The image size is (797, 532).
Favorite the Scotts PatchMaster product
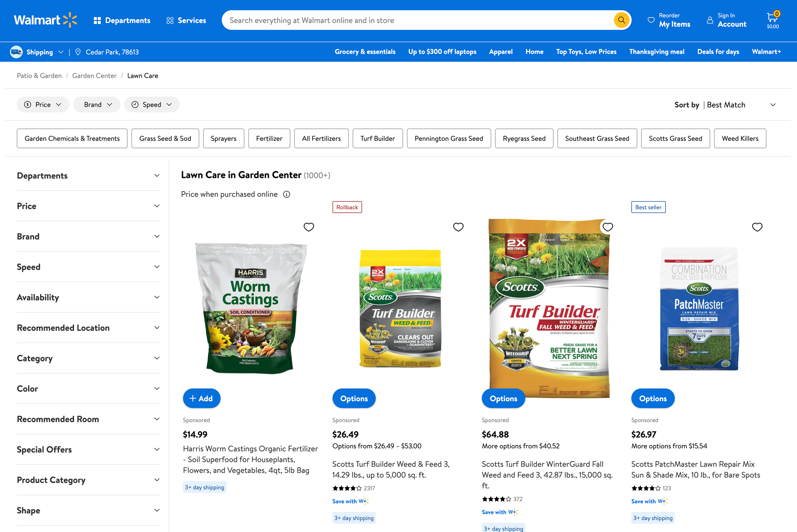point(757,227)
